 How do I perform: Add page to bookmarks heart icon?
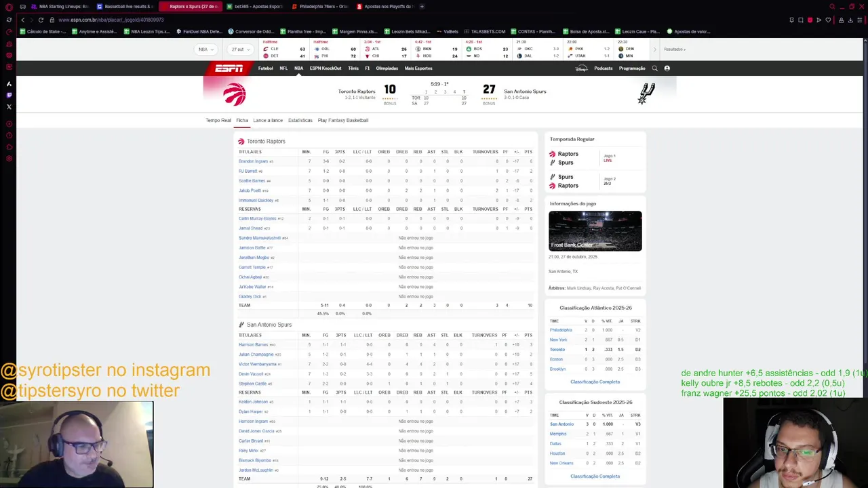click(x=828, y=20)
